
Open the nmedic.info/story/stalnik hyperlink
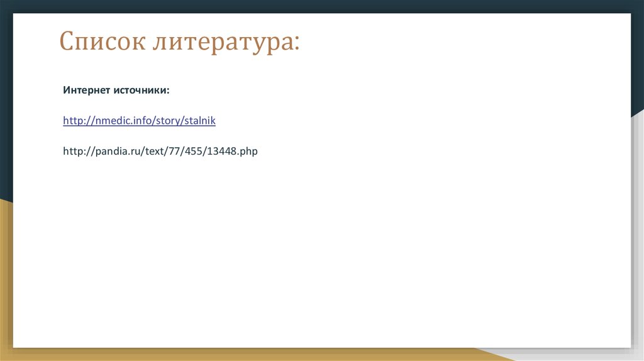pos(139,121)
